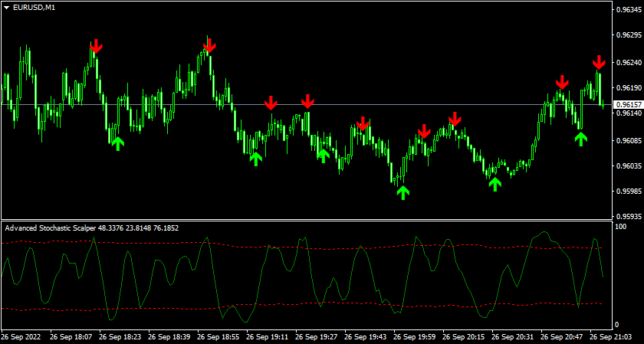Click the EURUSD,M1 chart title
Screen dimensions: 644x344
pos(34,8)
